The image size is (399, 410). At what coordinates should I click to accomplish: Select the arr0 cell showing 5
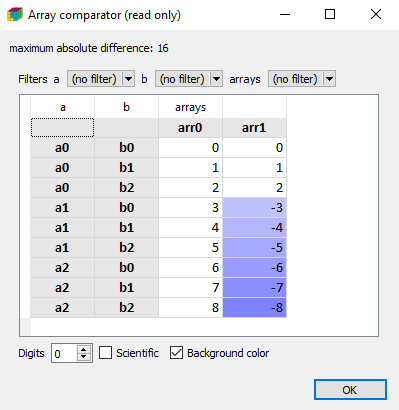[190, 247]
